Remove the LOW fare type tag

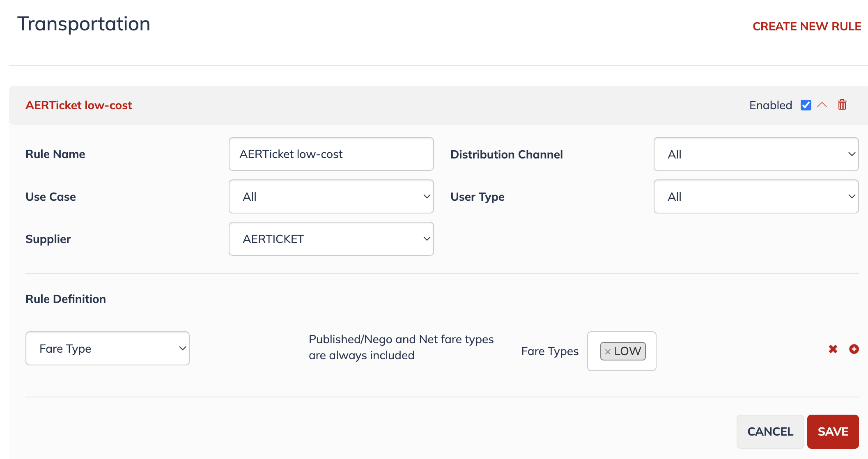608,351
